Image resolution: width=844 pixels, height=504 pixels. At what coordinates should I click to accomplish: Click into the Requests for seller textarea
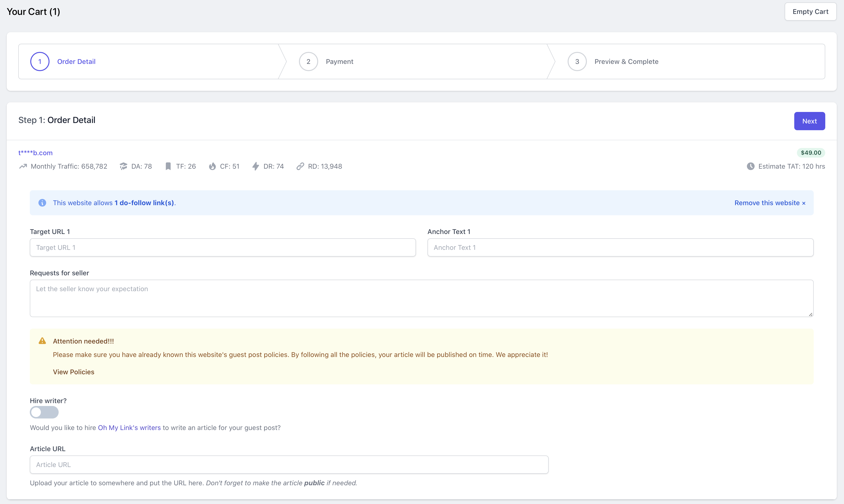(422, 298)
